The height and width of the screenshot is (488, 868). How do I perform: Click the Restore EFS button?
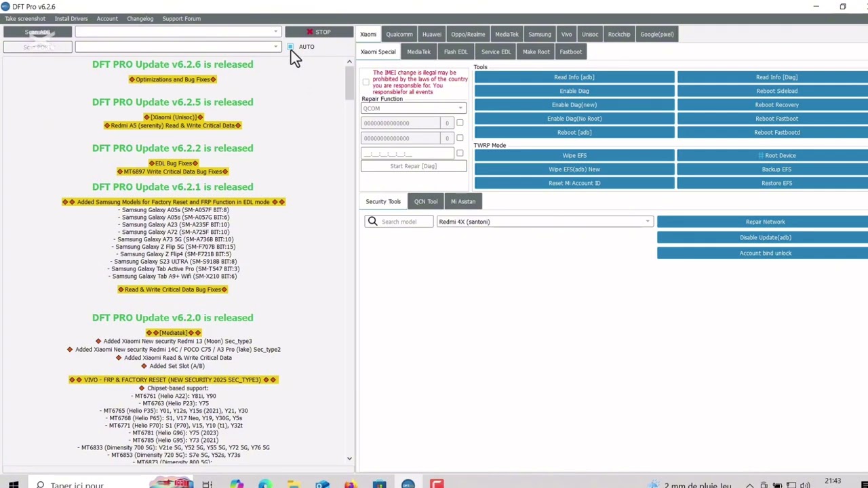pyautogui.click(x=773, y=183)
